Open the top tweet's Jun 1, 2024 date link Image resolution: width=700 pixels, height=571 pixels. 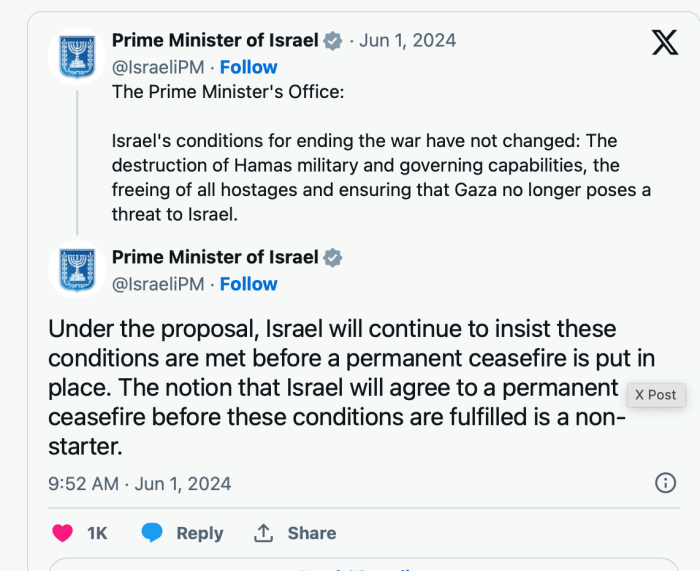click(410, 41)
